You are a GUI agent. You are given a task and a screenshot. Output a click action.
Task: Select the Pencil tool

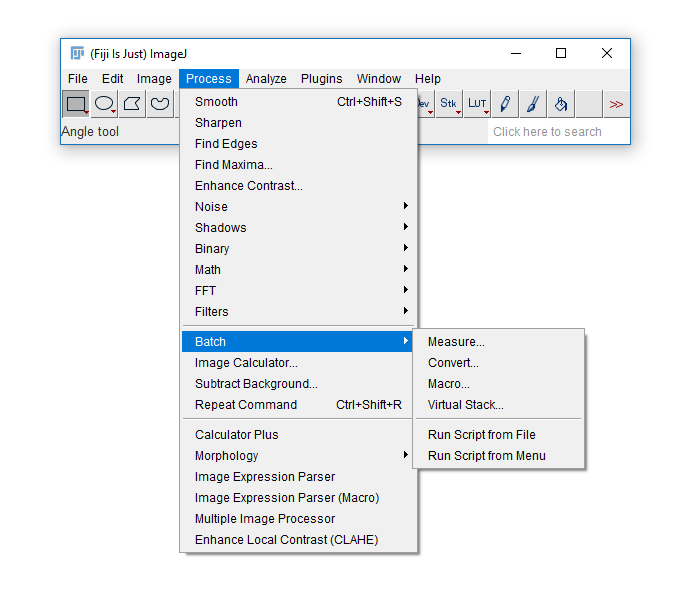(505, 104)
